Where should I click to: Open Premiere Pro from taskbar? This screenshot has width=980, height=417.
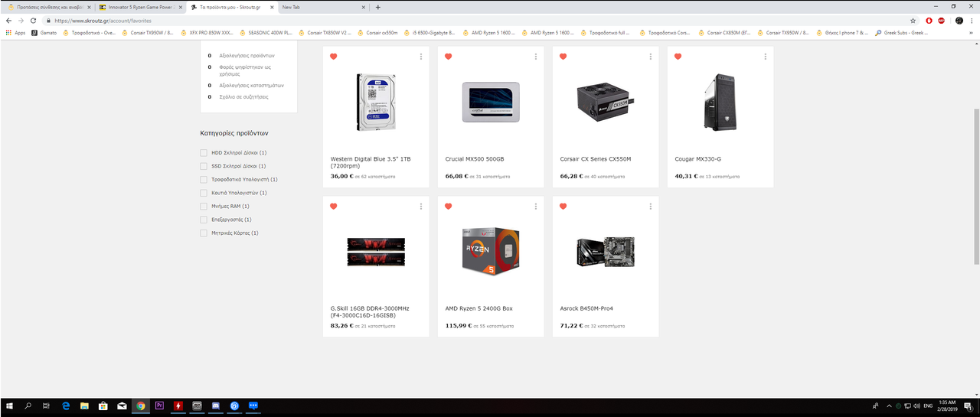[159, 406]
